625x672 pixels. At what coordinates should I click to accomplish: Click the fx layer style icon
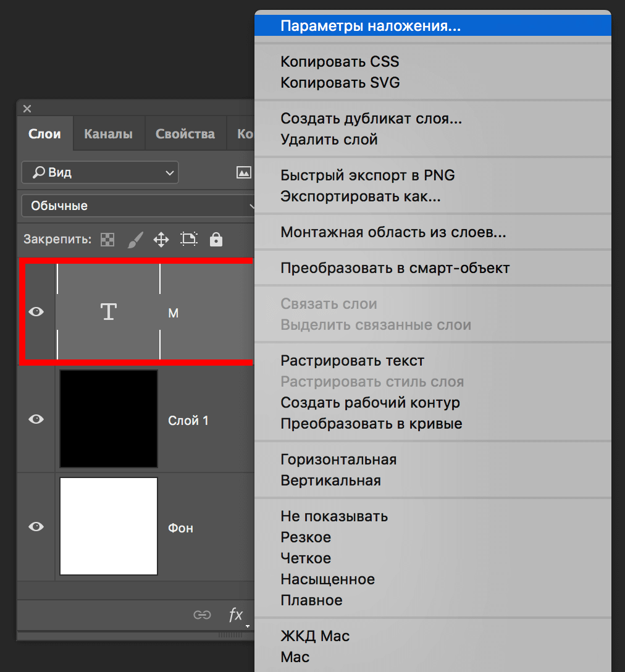click(x=236, y=615)
